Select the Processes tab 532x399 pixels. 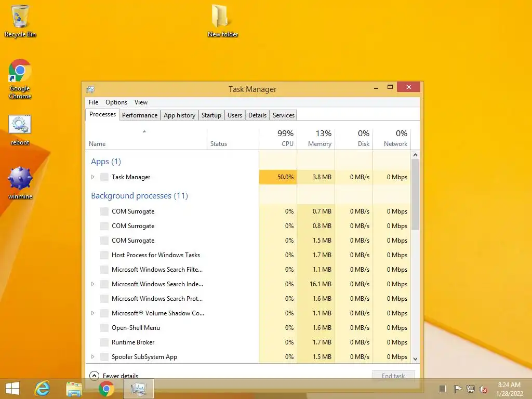point(102,114)
